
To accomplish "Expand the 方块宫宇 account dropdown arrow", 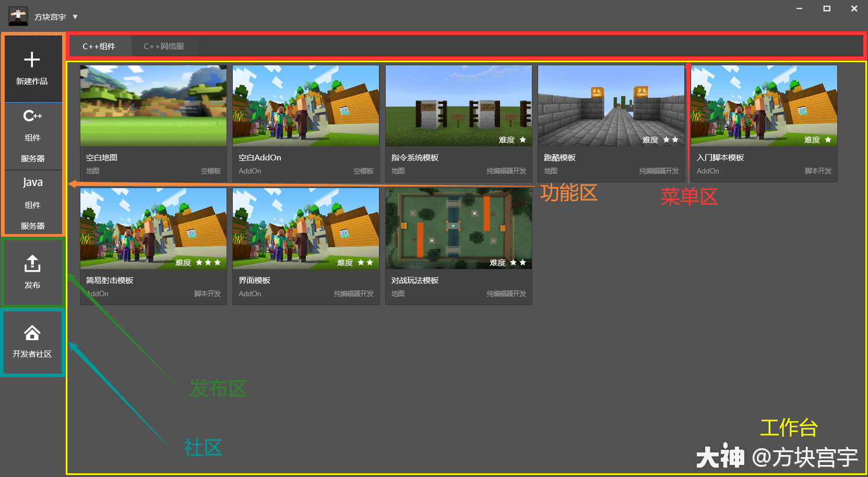I will pos(75,17).
